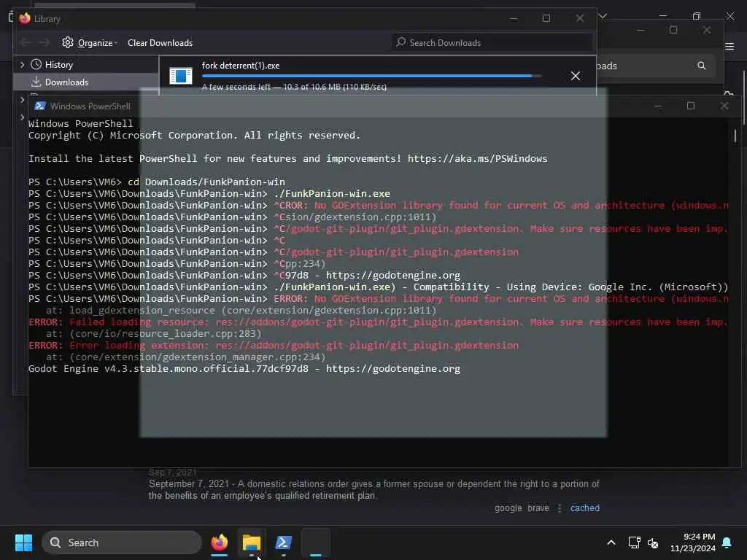The height and width of the screenshot is (560, 747).
Task: Click the https://aka.ms/PSWindows text
Action: (477, 158)
